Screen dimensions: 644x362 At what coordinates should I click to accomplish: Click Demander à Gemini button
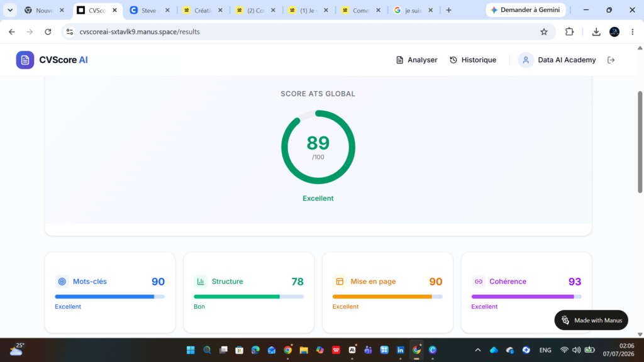(525, 10)
